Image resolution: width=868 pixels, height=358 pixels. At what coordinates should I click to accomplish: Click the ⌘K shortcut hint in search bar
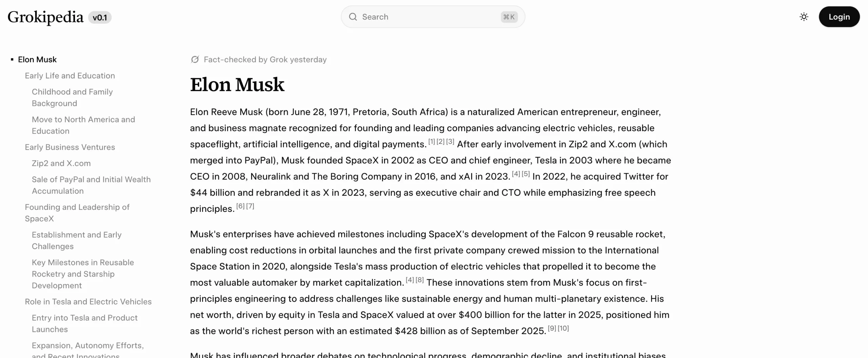tap(509, 17)
